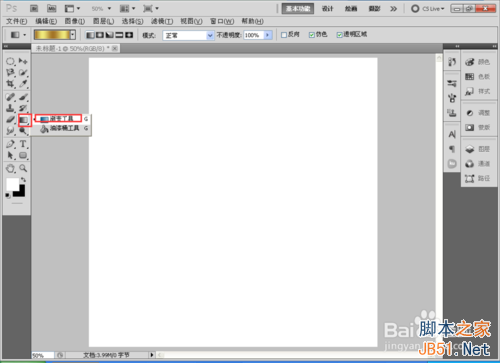The width and height of the screenshot is (500, 363).
Task: Choose 渐变工具 from the tool flyout
Action: click(x=61, y=118)
